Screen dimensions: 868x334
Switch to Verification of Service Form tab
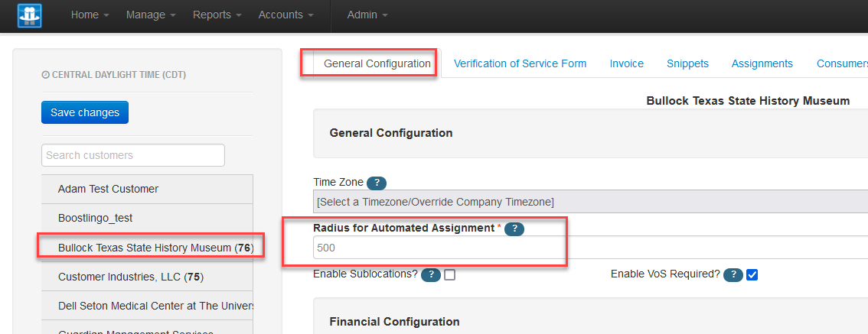click(520, 63)
